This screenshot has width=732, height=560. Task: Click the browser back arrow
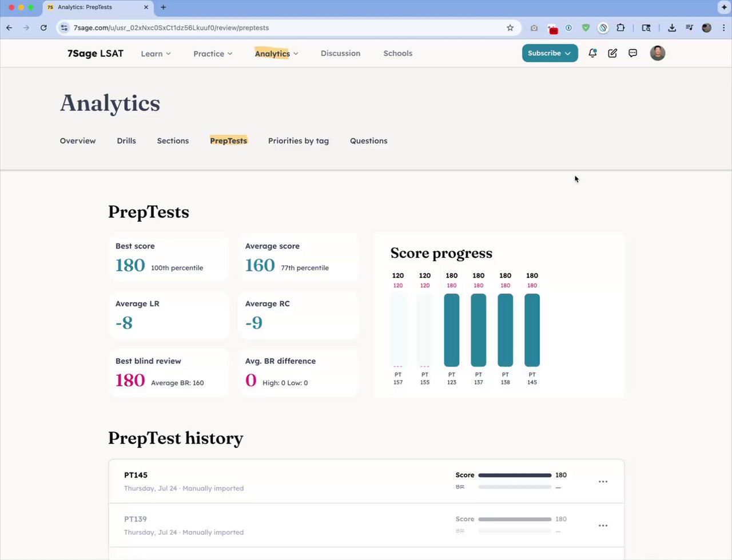[9, 27]
